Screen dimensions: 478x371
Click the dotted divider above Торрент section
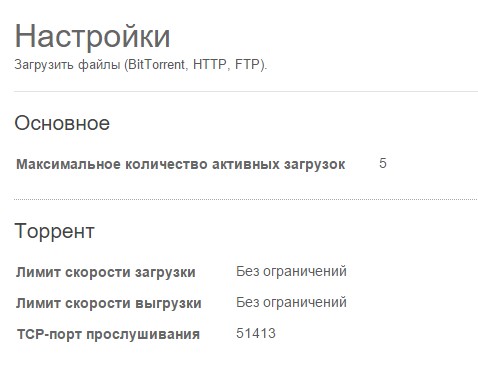(246, 199)
